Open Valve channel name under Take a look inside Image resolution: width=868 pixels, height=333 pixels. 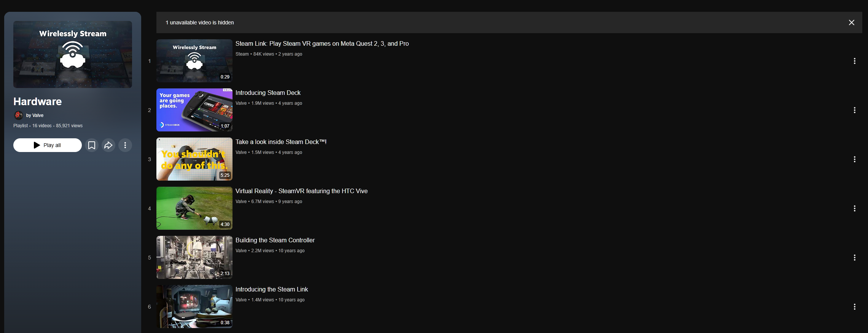point(241,152)
